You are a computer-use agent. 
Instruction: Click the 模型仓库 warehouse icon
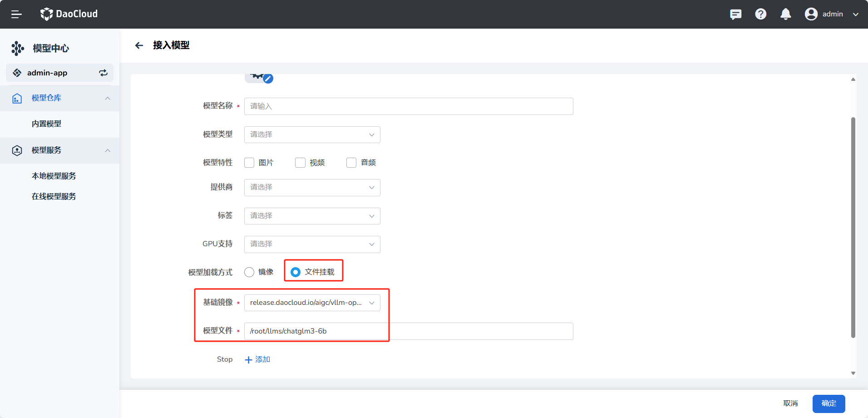[x=17, y=98]
